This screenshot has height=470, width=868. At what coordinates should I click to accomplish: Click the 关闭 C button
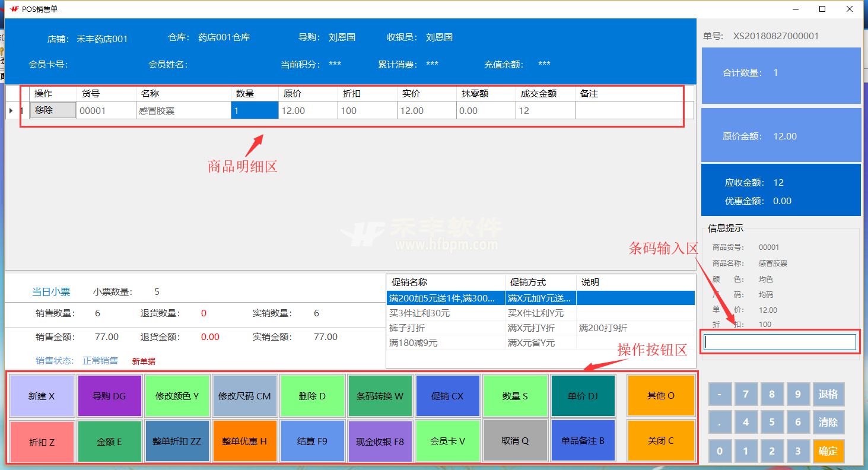pyautogui.click(x=660, y=441)
